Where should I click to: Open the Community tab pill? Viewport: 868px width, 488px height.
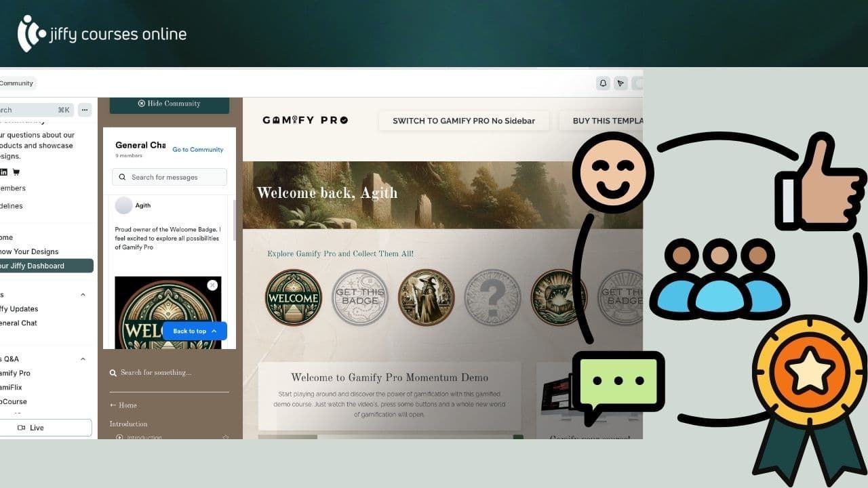point(17,83)
